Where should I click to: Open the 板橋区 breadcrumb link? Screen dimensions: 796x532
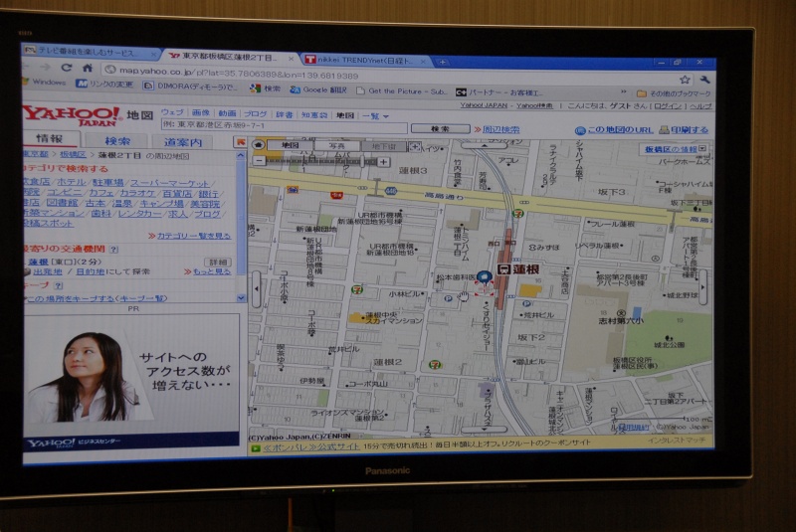click(x=73, y=154)
